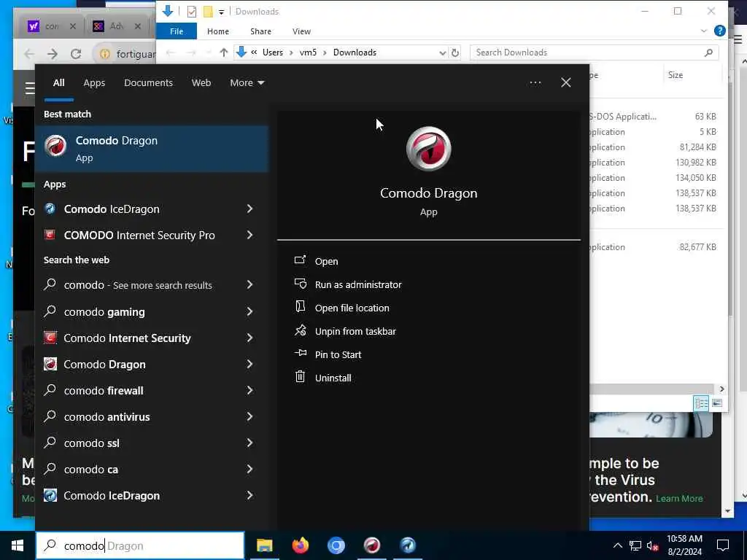Click the Open file location folder icon

pos(300,307)
